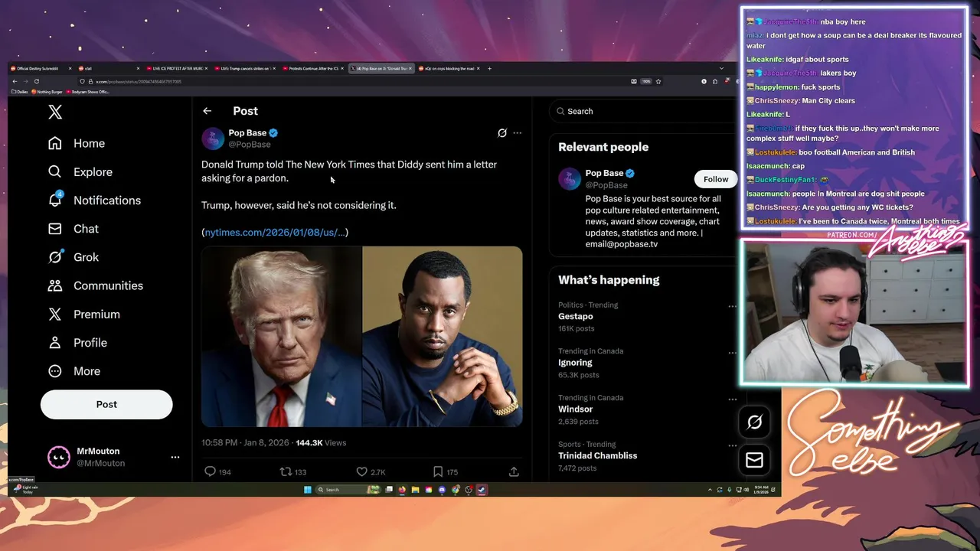This screenshot has height=551, width=980.
Task: Open the Windows Start menu
Action: pos(307,490)
